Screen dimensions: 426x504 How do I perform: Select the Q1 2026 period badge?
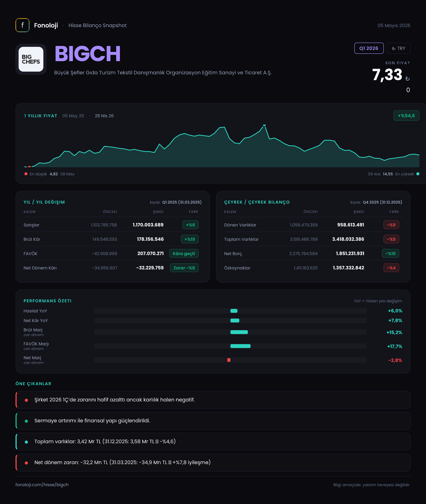click(369, 48)
